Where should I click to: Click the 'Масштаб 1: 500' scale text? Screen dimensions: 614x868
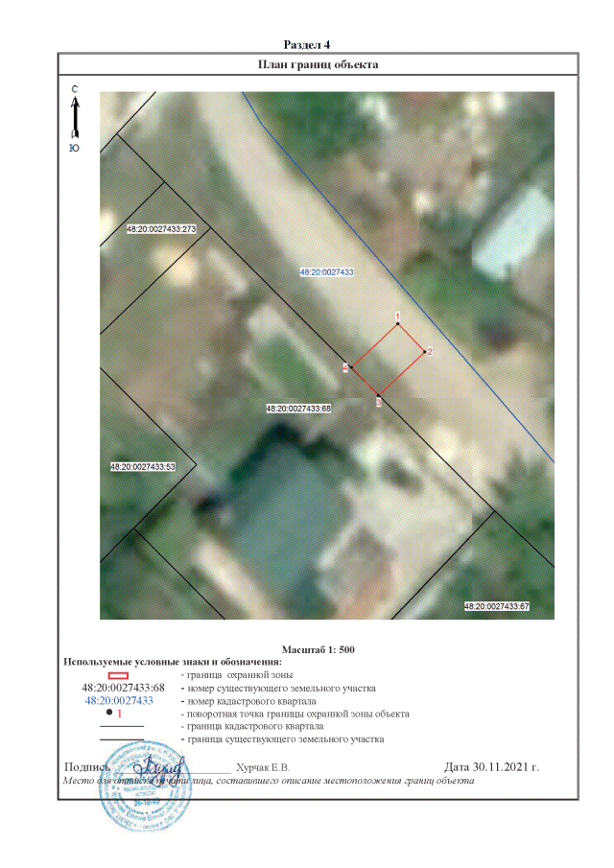[319, 649]
